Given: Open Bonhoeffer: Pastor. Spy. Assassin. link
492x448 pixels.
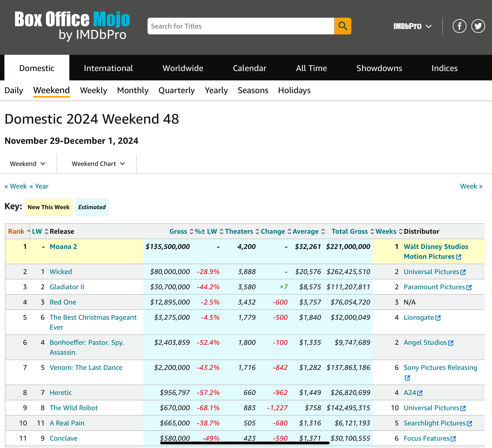Looking at the screenshot, I should coord(87,347).
